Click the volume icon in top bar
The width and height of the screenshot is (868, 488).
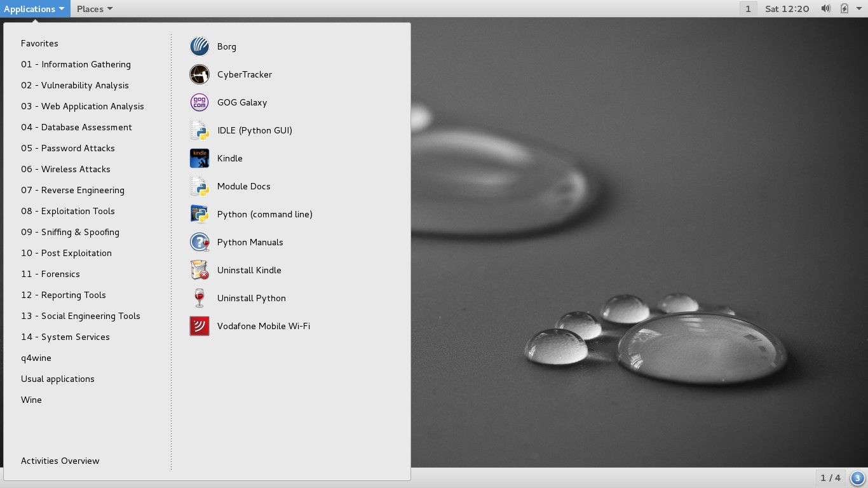click(825, 9)
